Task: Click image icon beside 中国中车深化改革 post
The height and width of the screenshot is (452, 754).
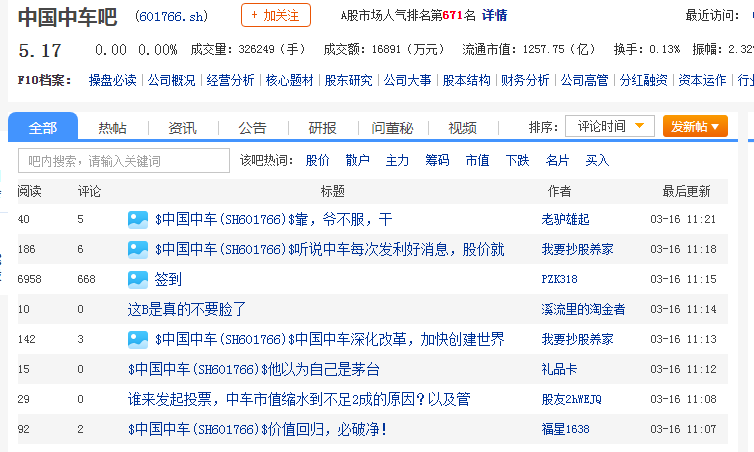Action: [138, 339]
